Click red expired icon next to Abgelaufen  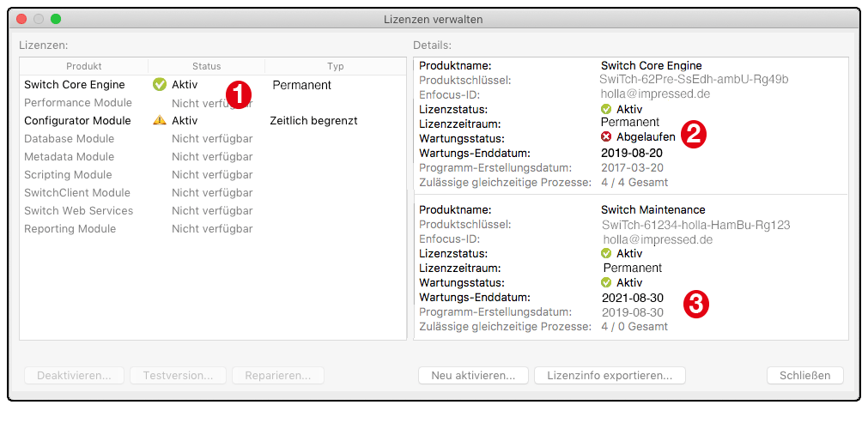coord(606,137)
